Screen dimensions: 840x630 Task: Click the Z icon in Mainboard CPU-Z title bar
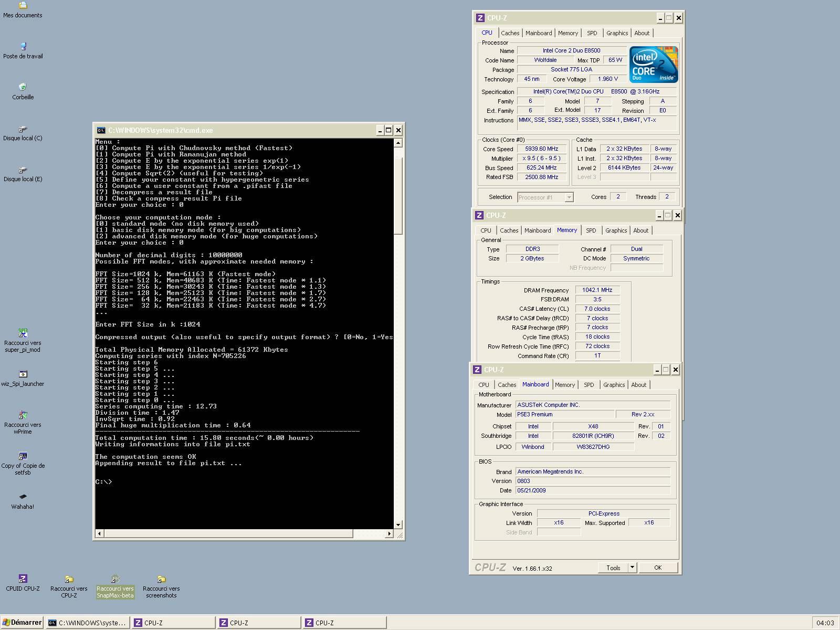coord(477,370)
